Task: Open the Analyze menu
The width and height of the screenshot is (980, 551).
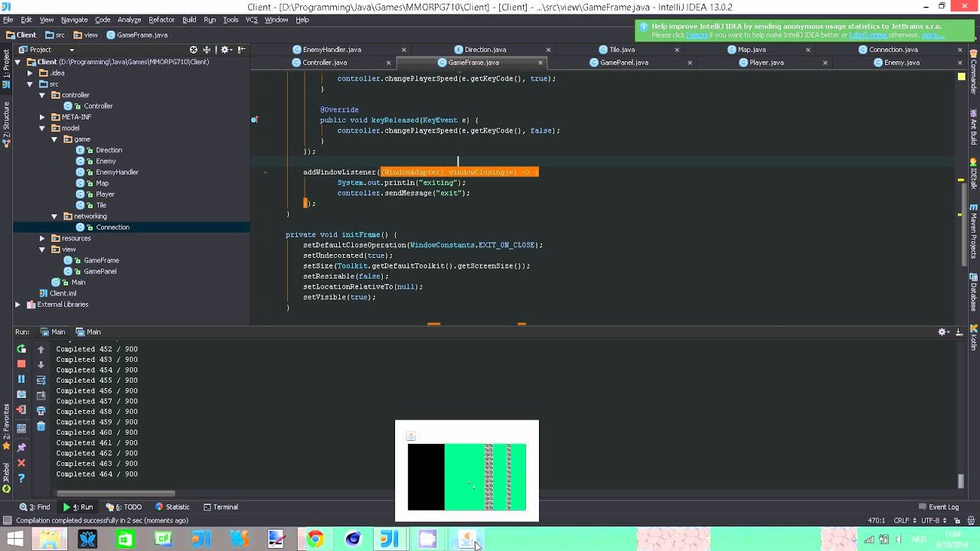Action: (129, 20)
